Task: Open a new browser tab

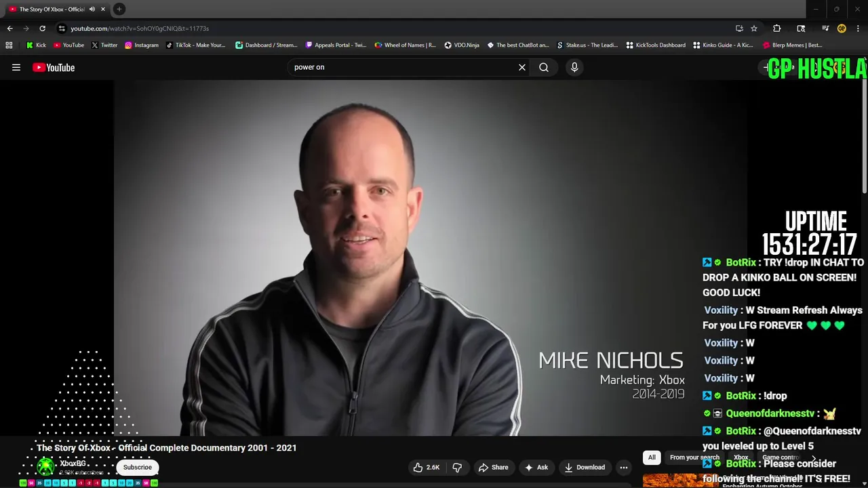Action: 119,9
